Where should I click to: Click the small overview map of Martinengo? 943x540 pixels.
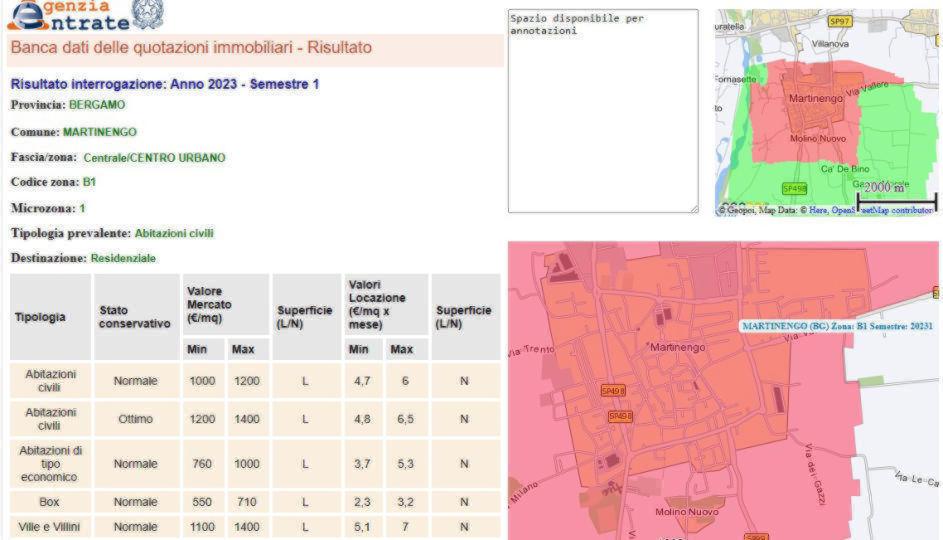(x=826, y=112)
